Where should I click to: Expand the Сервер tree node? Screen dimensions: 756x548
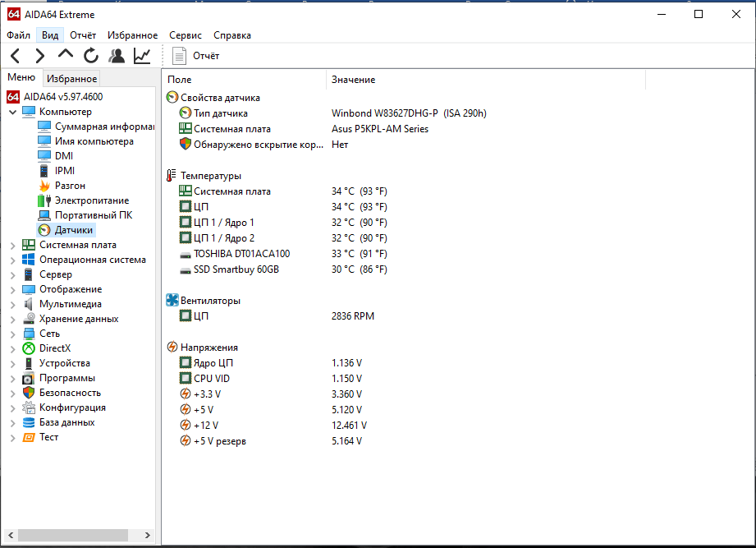(x=12, y=275)
